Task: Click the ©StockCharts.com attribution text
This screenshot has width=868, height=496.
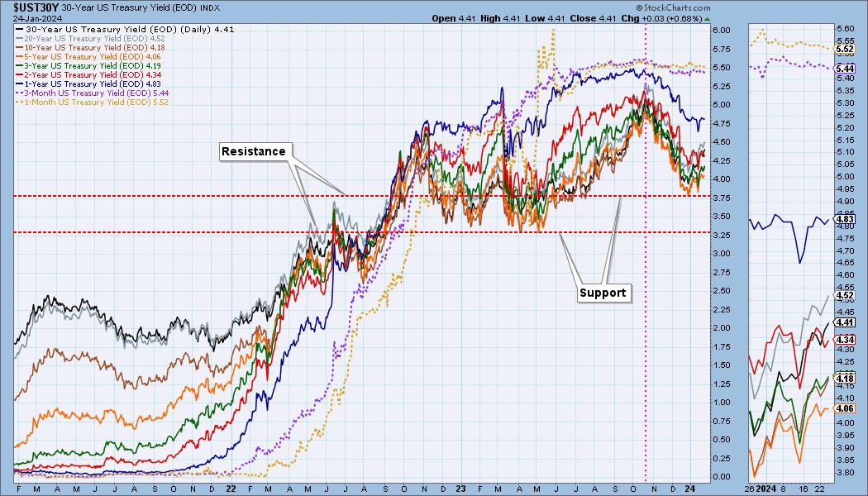Action: (x=673, y=7)
